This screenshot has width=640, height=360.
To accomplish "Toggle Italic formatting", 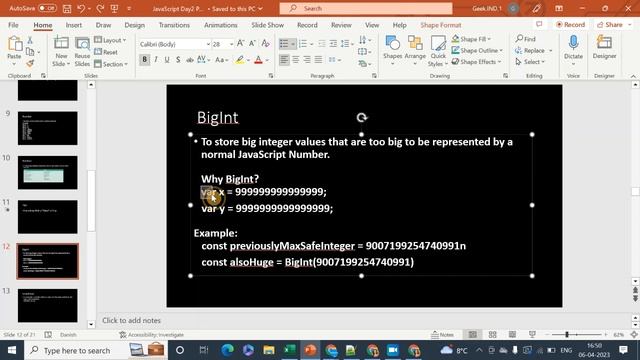I will [156, 60].
